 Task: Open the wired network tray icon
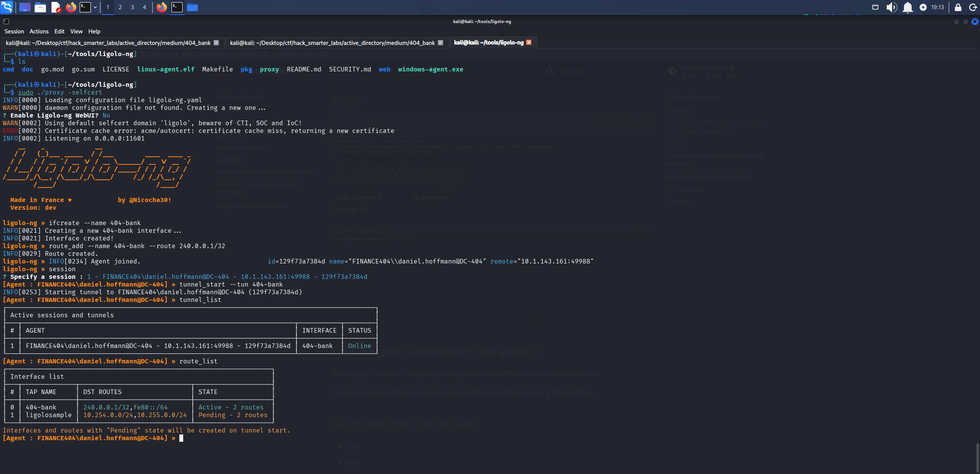[876, 7]
